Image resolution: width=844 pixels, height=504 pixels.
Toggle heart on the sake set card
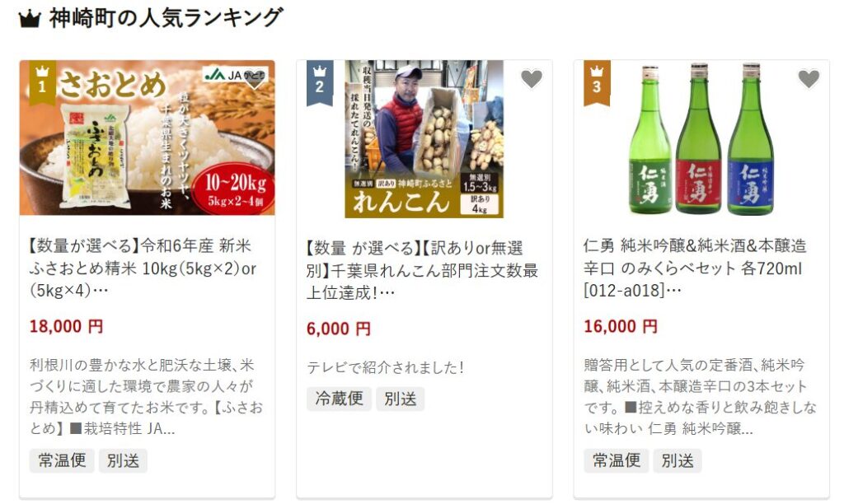click(x=809, y=79)
